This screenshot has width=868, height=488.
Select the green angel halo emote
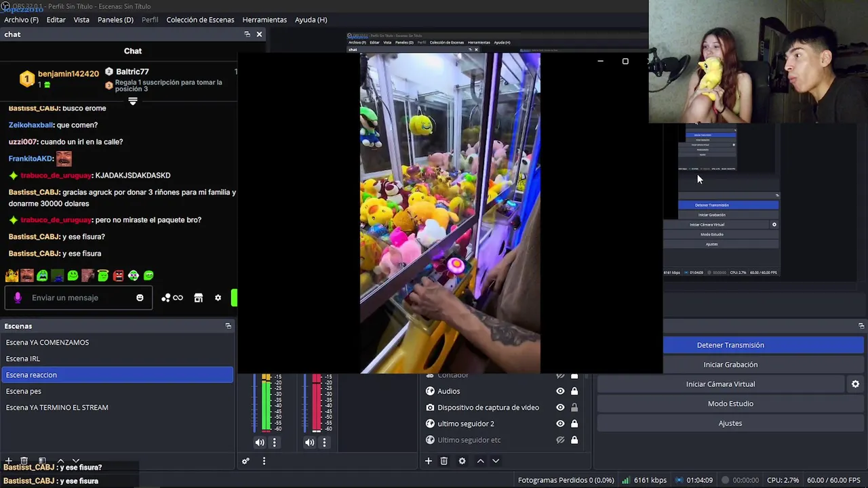103,275
